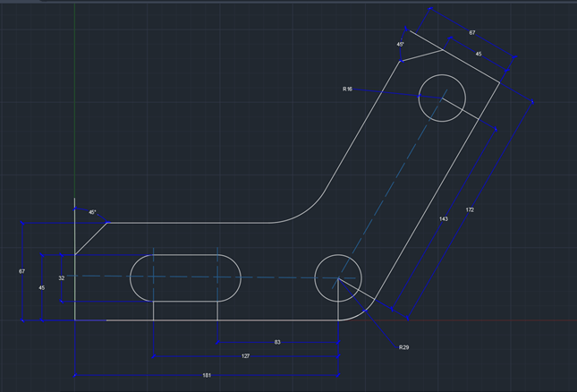Click inside the rounded slot's left end
Screen dimensions: 577x392
tap(145, 277)
